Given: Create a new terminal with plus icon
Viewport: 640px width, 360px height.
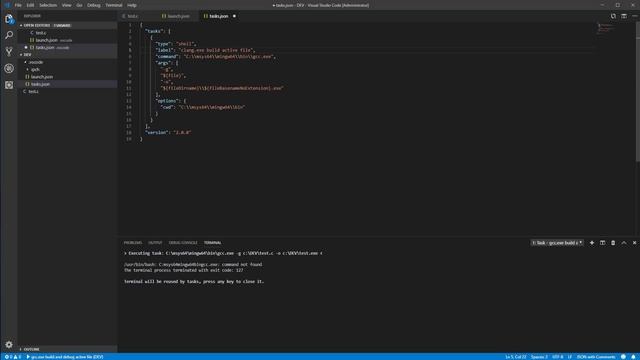Looking at the screenshot, I should point(592,242).
